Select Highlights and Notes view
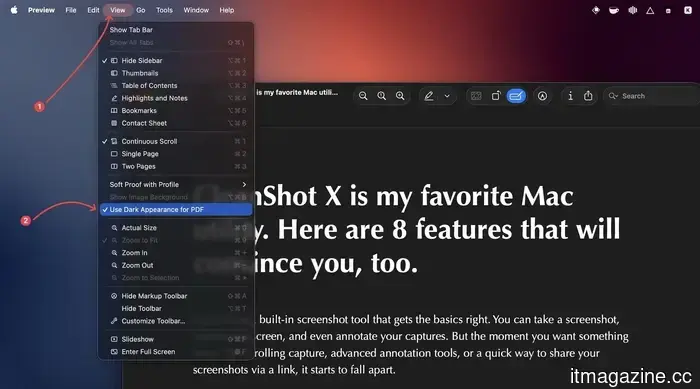700x389 pixels. (x=176, y=98)
